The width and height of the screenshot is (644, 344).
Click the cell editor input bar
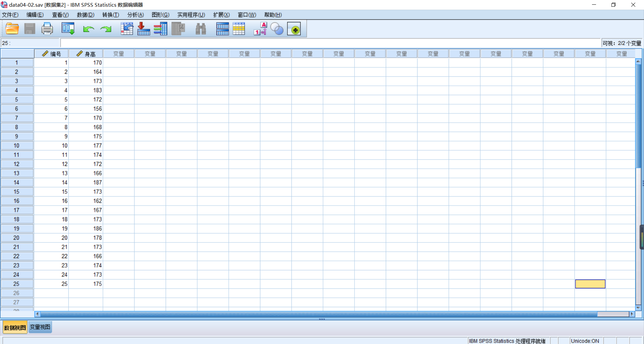point(330,43)
